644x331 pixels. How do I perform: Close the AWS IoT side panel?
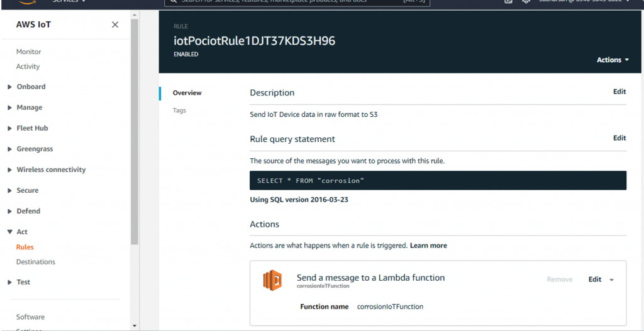115,24
